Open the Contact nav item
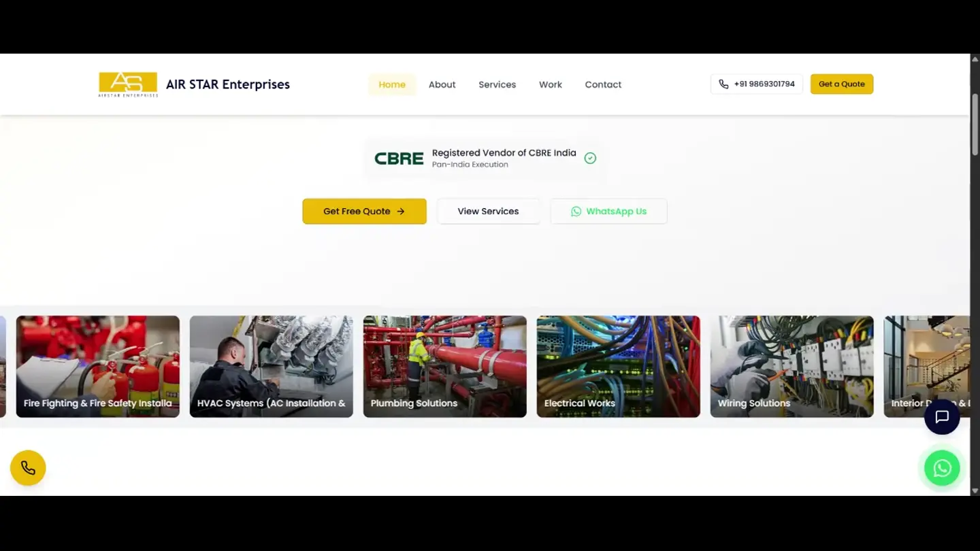 pos(603,84)
